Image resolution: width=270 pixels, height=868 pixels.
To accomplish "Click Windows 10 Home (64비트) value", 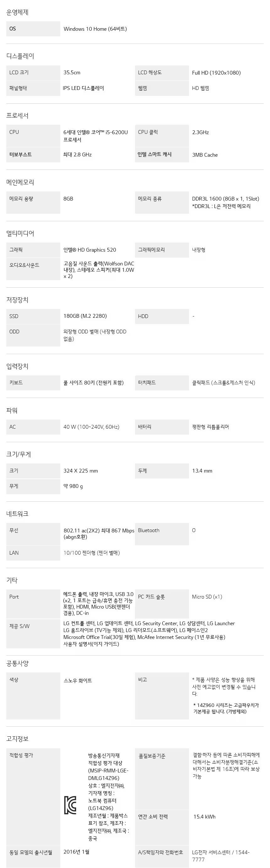I will pos(95,29).
